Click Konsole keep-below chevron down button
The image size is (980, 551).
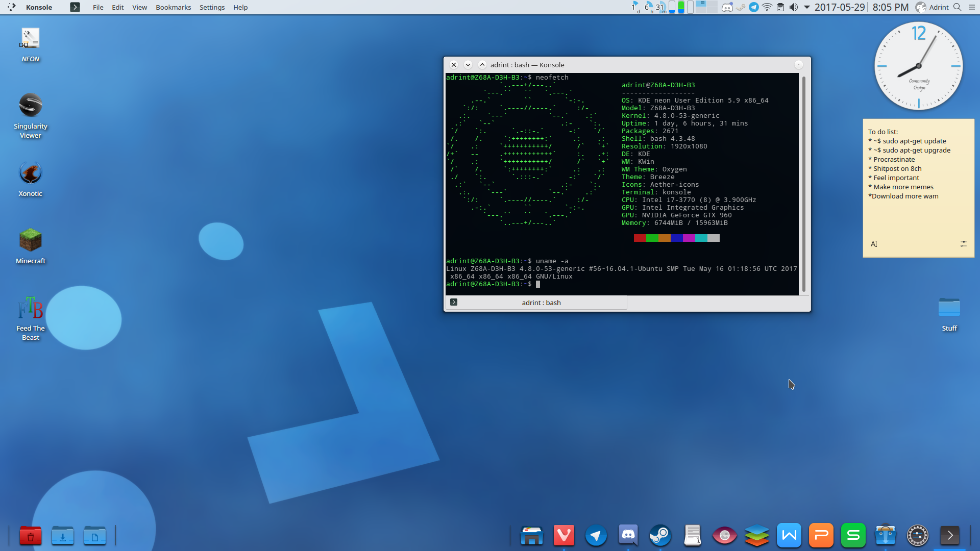[x=468, y=65]
